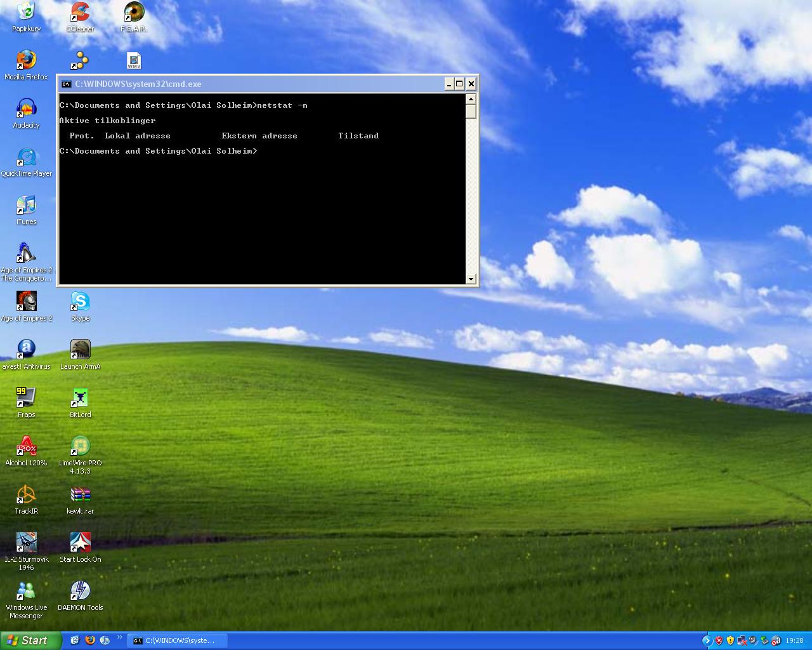
Task: Open the Papirkurv recycle bin icon
Action: point(26,17)
